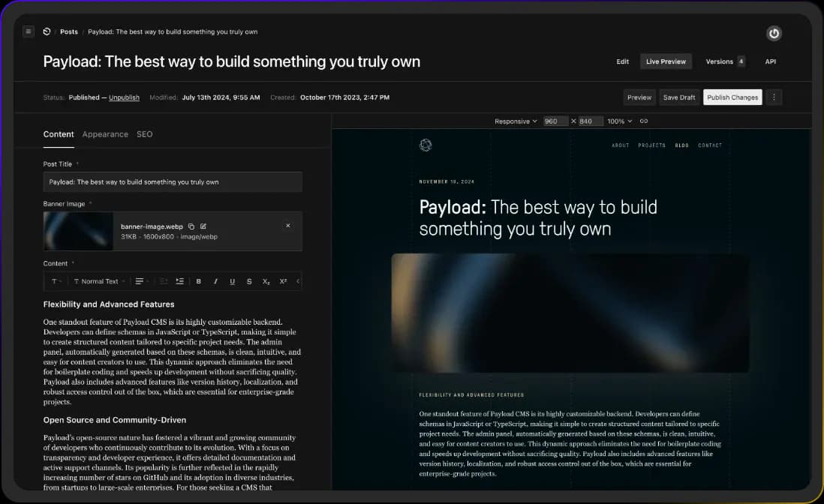Copy the banner-image.webp filename
The height and width of the screenshot is (504, 824).
(x=191, y=226)
